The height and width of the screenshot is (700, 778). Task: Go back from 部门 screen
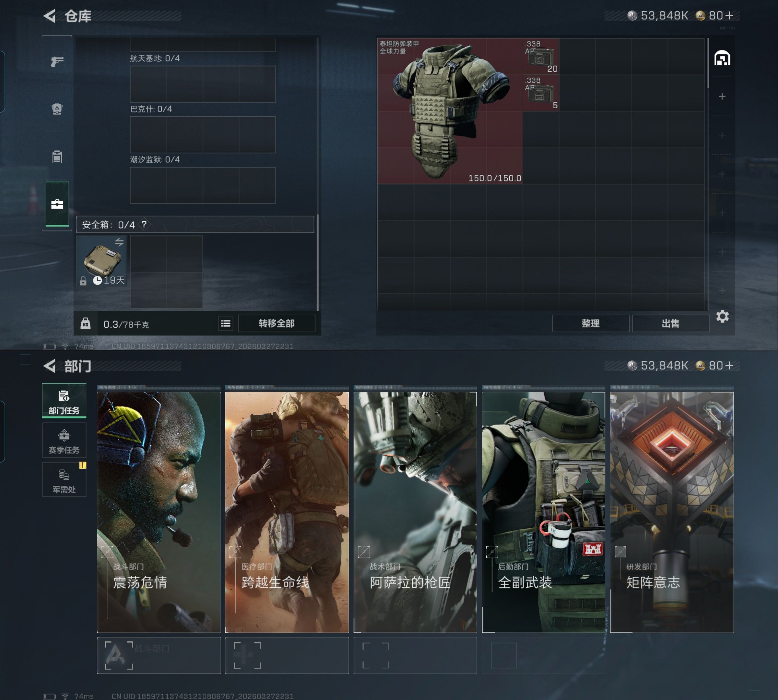50,366
